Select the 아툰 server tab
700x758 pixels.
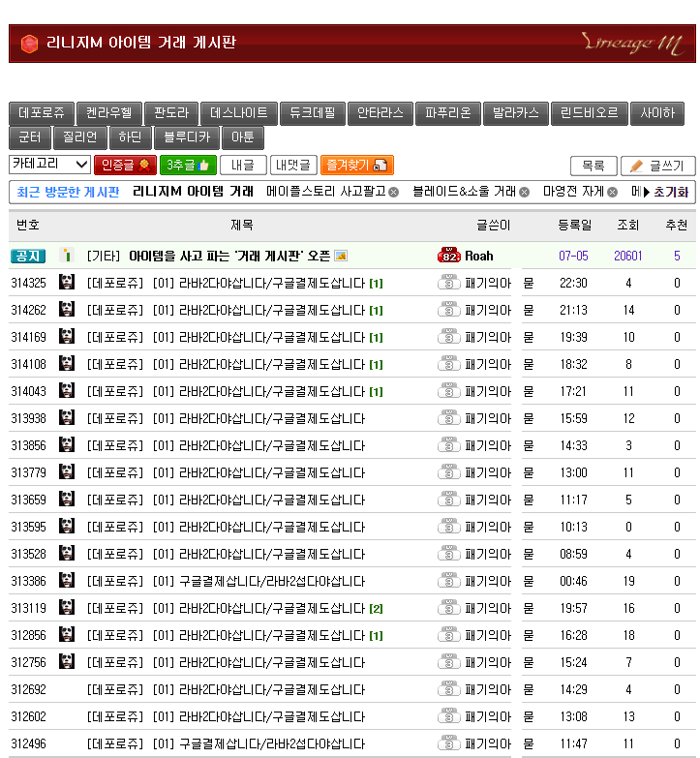coord(243,137)
